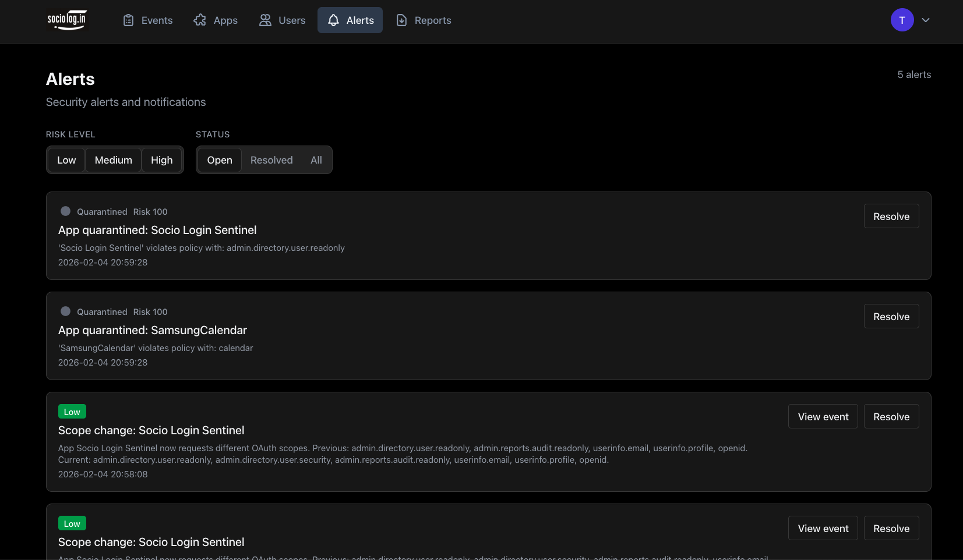Toggle the Low risk level filter
Viewport: 963px width, 560px height.
(66, 160)
